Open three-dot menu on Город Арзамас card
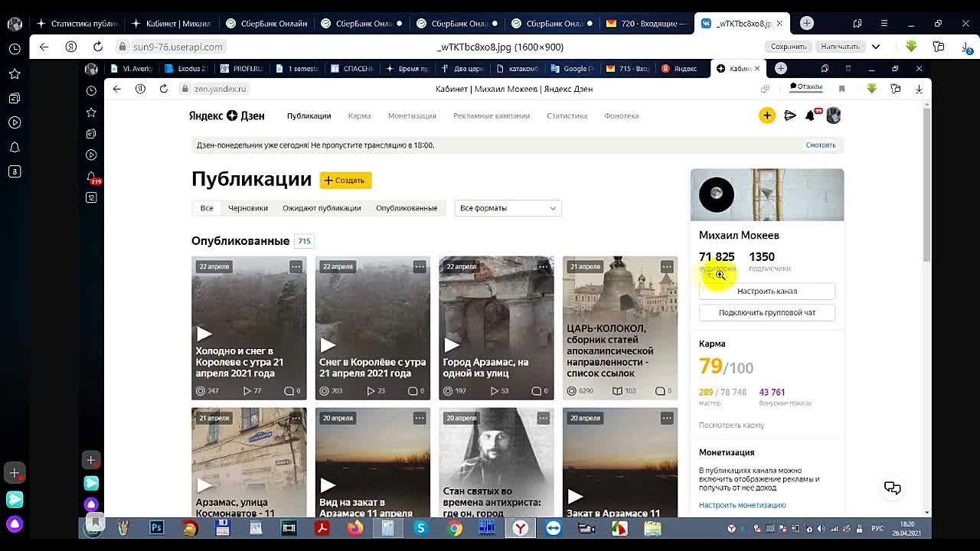Viewport: 980px width, 551px height. (543, 266)
